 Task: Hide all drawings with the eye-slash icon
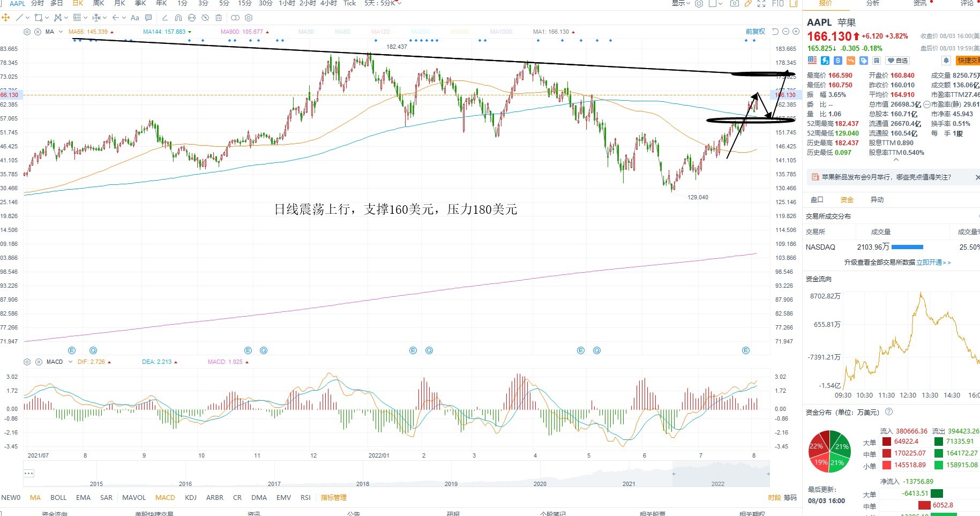point(205,18)
